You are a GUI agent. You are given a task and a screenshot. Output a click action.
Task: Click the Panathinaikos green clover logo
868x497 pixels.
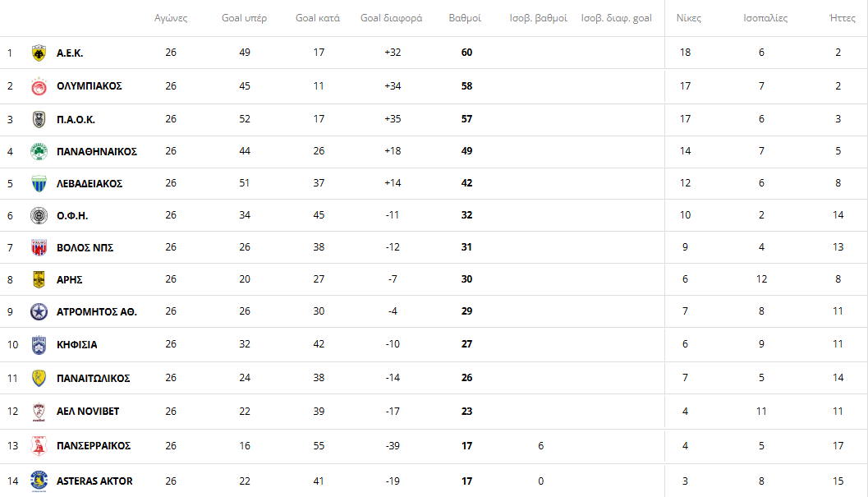39,151
